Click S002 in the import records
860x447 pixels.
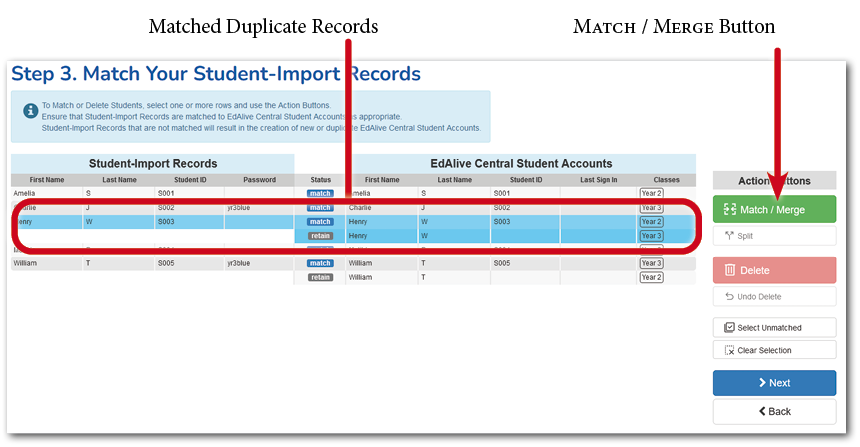click(x=166, y=208)
